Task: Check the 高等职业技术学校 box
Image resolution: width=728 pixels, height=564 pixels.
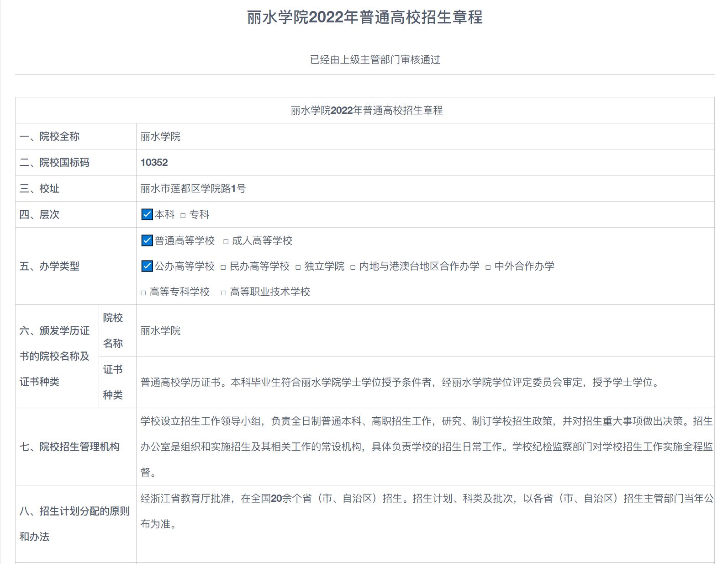Action: click(224, 293)
